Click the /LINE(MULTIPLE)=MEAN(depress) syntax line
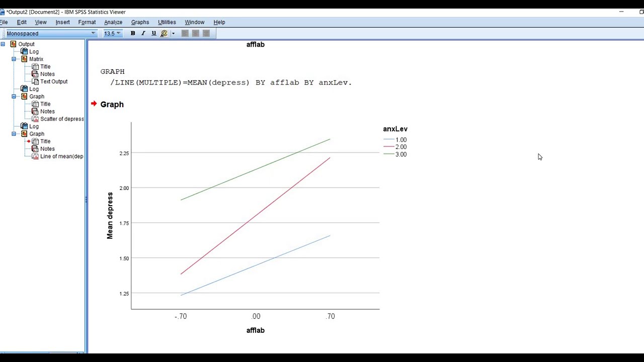644x362 pixels. (x=231, y=82)
